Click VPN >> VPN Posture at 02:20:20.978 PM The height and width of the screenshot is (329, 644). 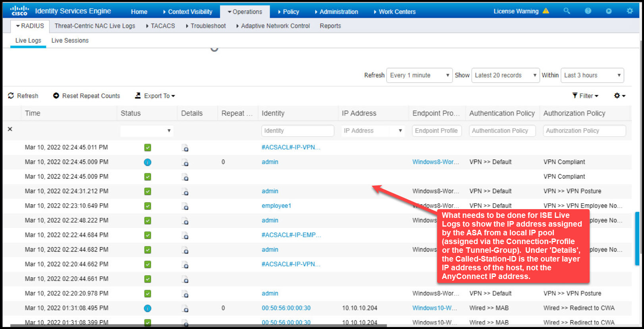click(x=572, y=293)
